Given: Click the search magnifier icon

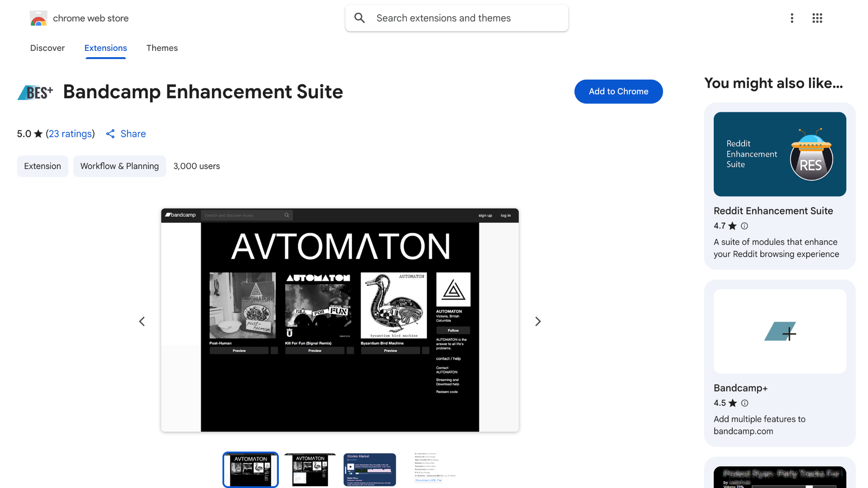Looking at the screenshot, I should coord(359,18).
